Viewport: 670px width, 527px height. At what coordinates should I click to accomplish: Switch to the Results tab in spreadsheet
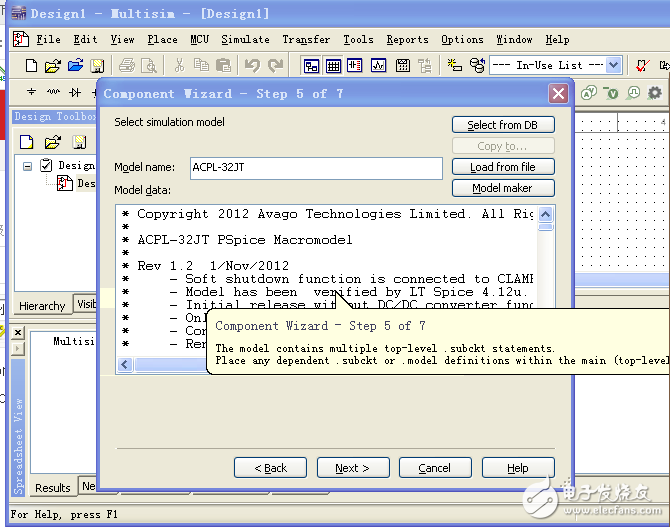click(x=53, y=488)
